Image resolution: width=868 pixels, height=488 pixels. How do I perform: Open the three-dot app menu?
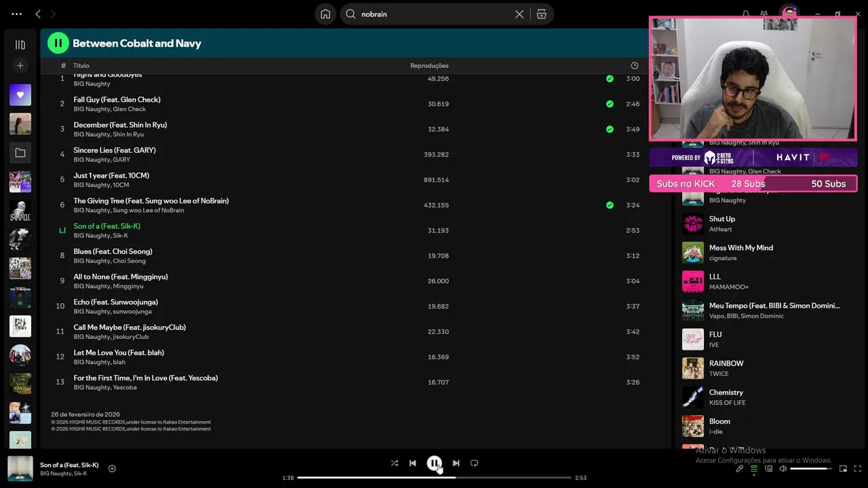click(16, 14)
